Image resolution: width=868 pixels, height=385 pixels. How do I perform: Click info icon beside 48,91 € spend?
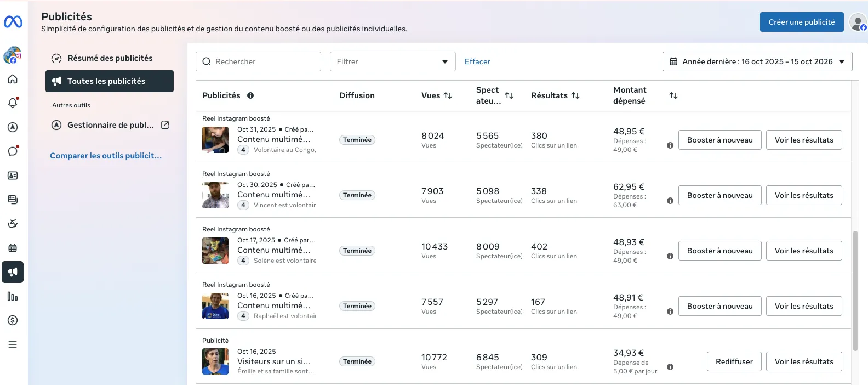click(x=670, y=312)
